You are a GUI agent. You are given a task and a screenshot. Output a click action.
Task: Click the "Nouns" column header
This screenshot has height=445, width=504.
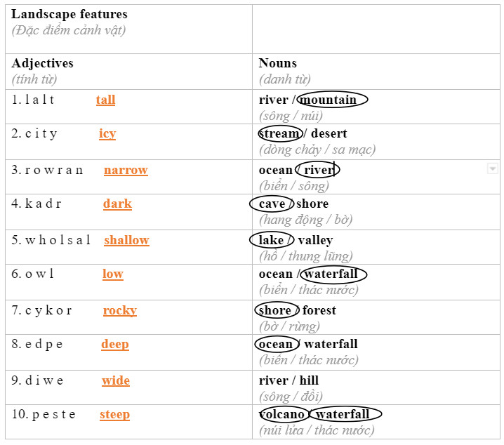tap(277, 63)
